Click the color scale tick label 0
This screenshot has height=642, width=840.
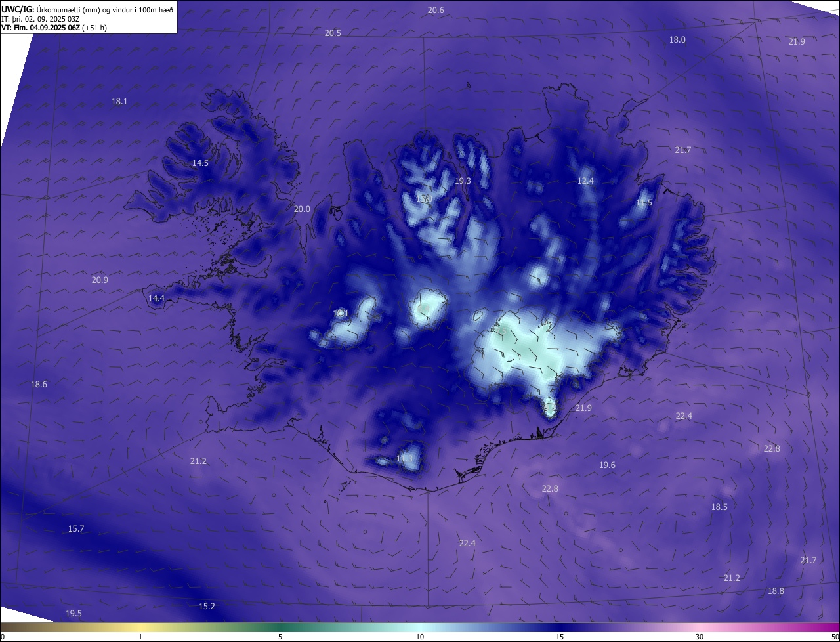pos(3,637)
